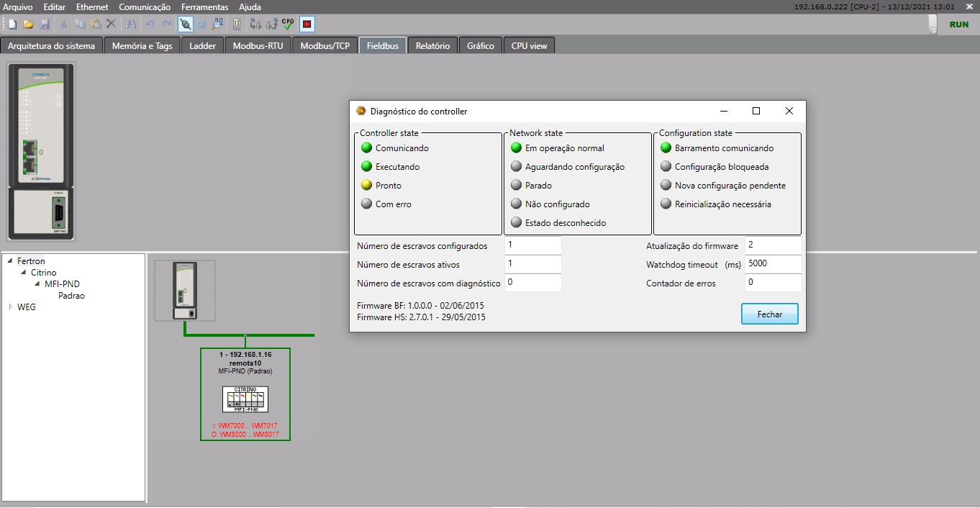The image size is (980, 508).
Task: Collapse the MFI-PND tree node
Action: point(37,284)
